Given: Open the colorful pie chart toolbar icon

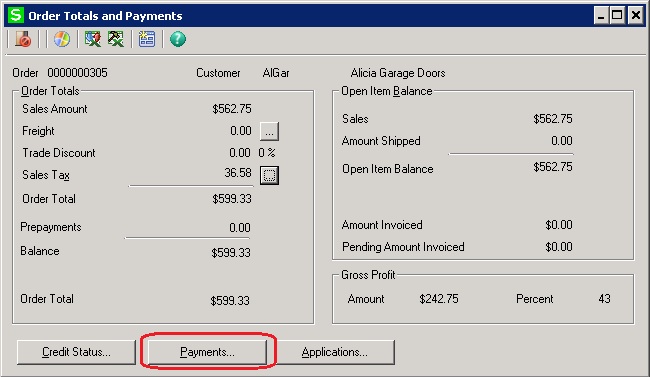Looking at the screenshot, I should click(x=62, y=39).
